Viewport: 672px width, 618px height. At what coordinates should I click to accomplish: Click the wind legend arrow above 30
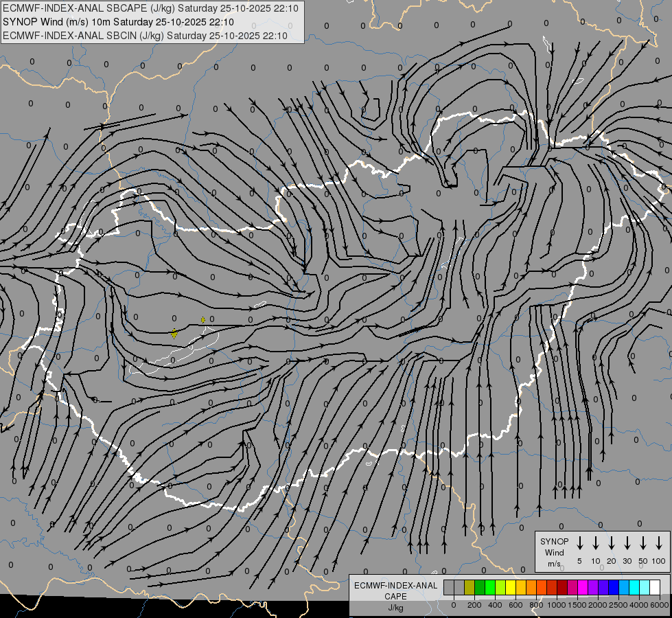[627, 543]
